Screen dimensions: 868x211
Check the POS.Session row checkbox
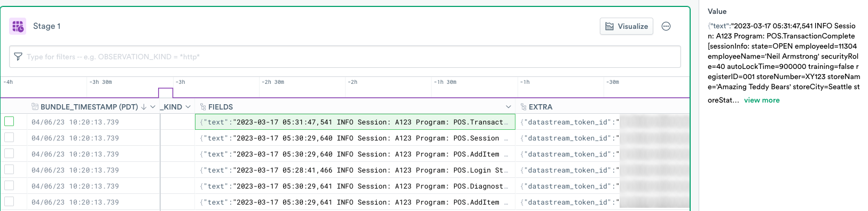9,138
